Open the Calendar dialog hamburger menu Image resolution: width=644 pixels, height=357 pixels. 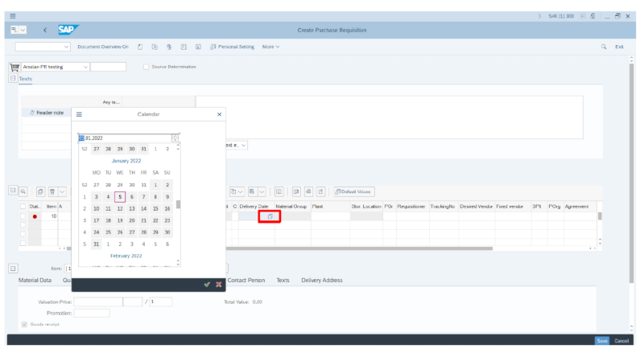pyautogui.click(x=79, y=115)
